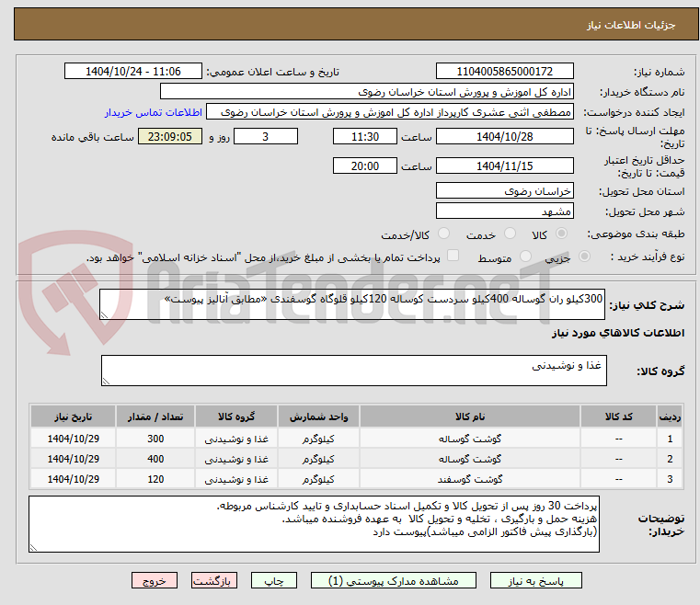Click quantity 400 in the table

(155, 459)
